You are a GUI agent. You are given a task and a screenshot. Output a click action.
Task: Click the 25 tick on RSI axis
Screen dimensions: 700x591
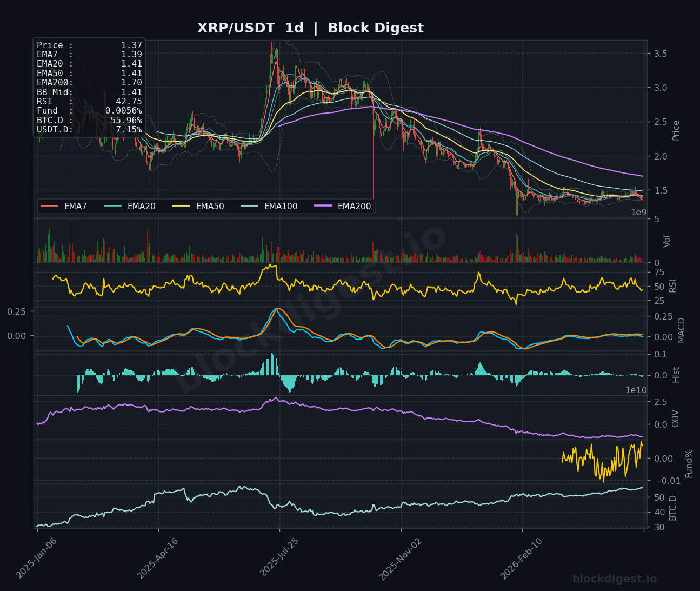[659, 301]
